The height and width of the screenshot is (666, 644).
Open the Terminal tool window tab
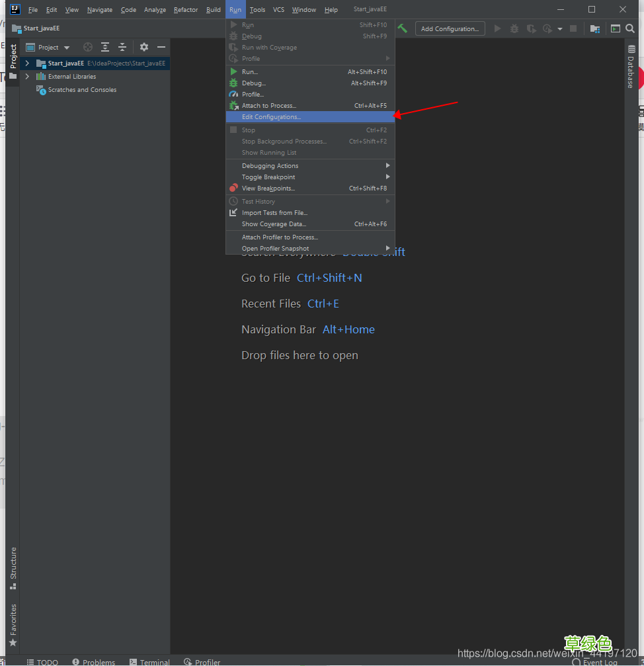(149, 661)
